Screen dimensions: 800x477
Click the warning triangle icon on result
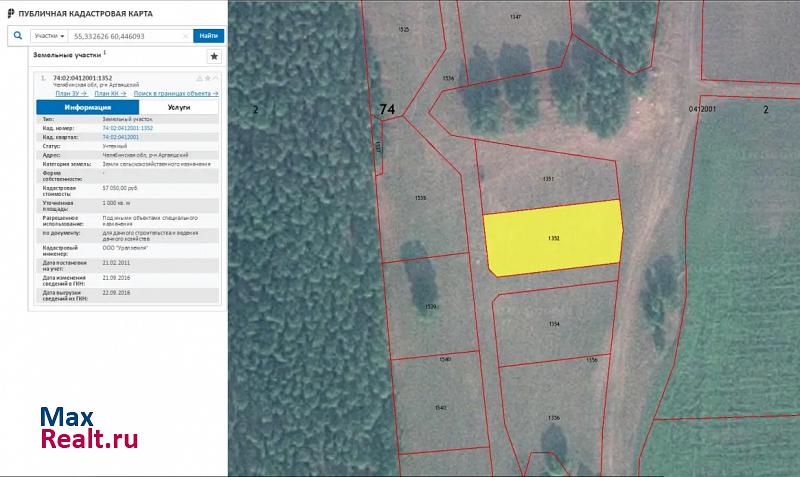coord(199,77)
